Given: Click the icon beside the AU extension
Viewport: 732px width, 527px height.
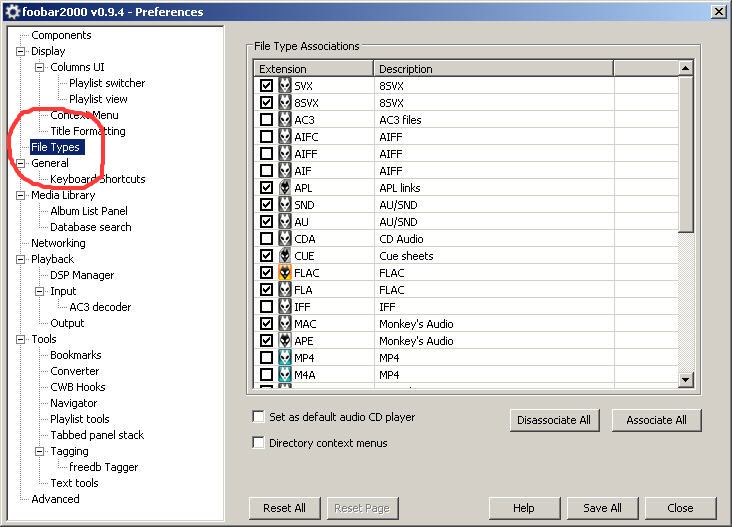Looking at the screenshot, I should [x=285, y=222].
